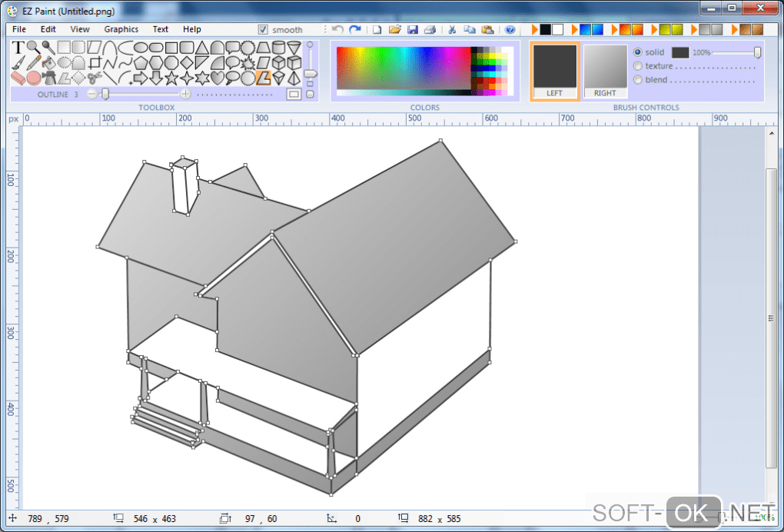Expand the black and white preset arrow
This screenshot has height=532, width=784.
coord(534,29)
